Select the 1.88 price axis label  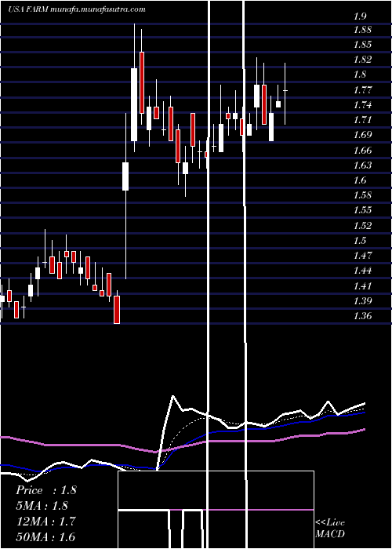coord(362,30)
